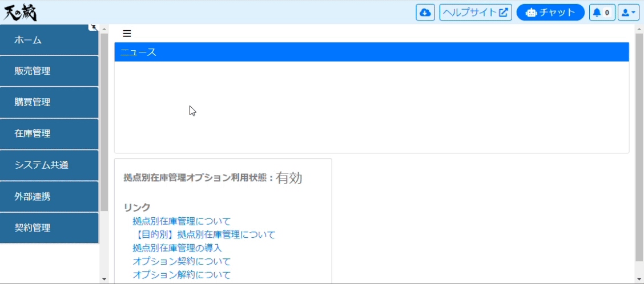Click the ニュース panel header

tap(372, 52)
